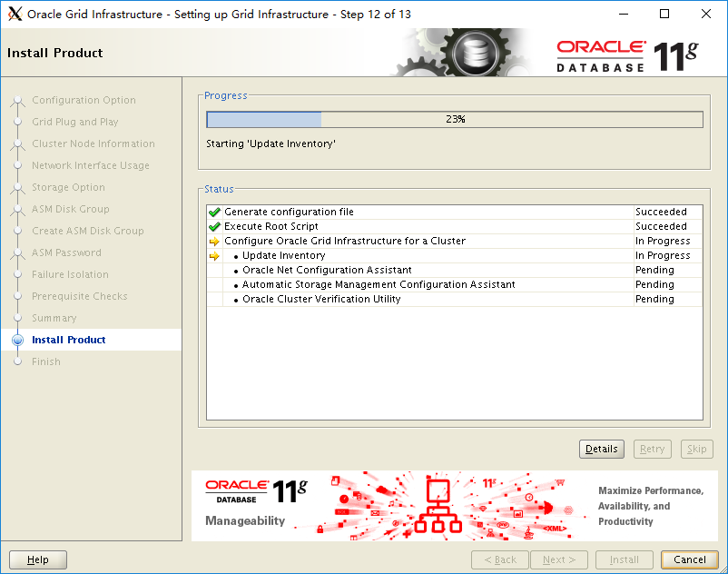Select Create ASM Disk Group step
The image size is (728, 574).
pyautogui.click(x=88, y=231)
